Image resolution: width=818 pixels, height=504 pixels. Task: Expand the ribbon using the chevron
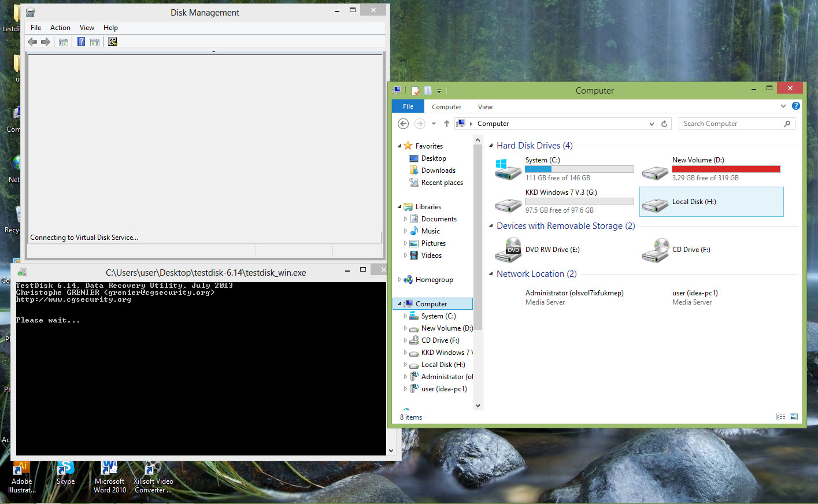pos(783,106)
